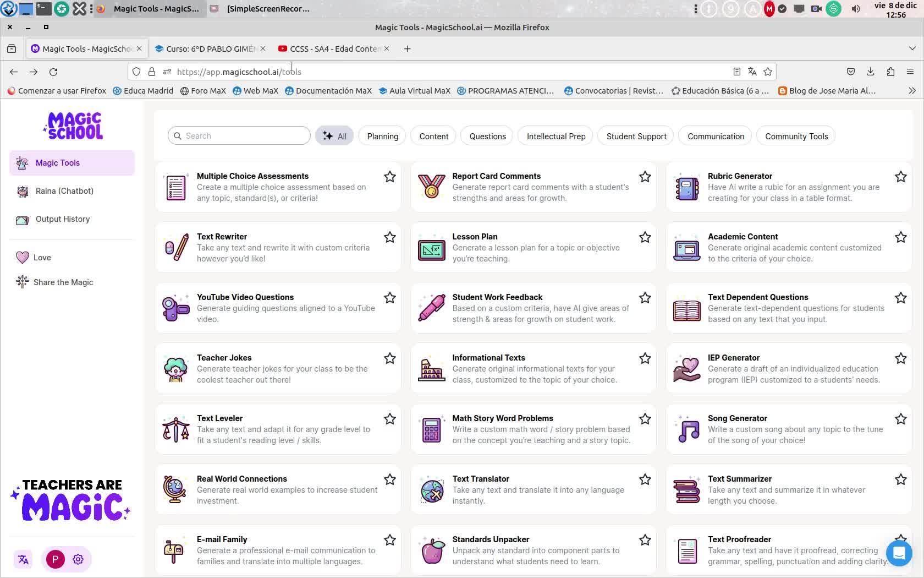Star the Lesson Plan tool
Screen dimensions: 924x578
tap(645, 237)
